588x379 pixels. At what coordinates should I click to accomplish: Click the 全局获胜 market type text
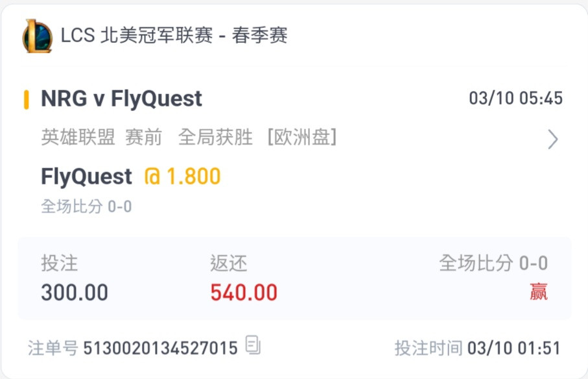tap(216, 137)
